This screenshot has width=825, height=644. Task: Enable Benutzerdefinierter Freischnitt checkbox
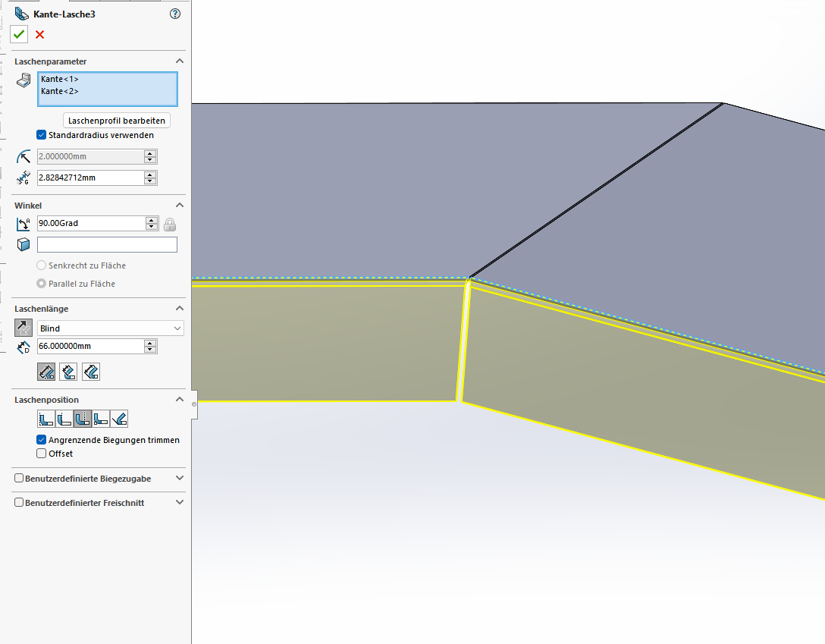pyautogui.click(x=19, y=502)
